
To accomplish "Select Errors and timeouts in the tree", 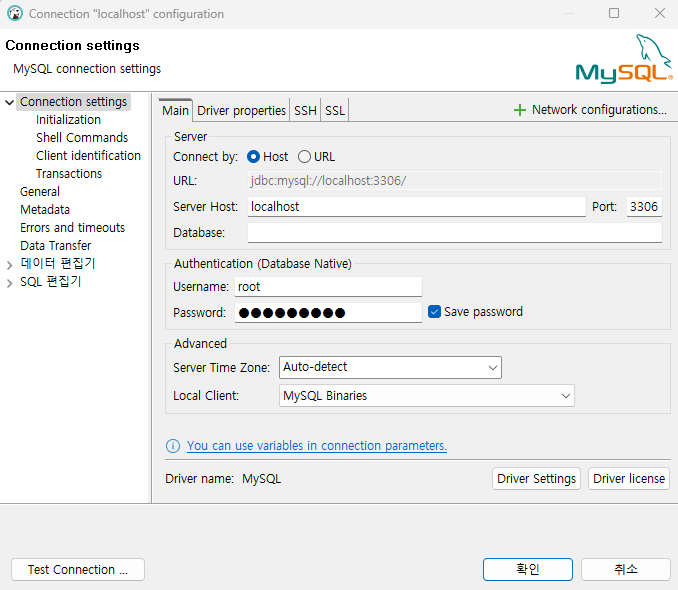I will point(72,228).
